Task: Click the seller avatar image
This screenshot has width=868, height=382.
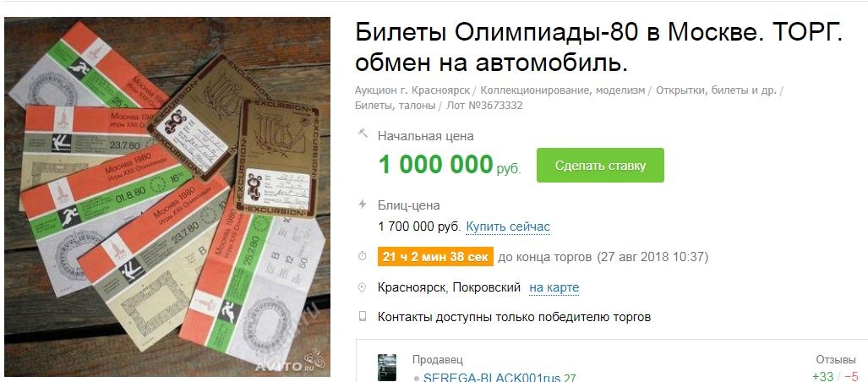Action: pyautogui.click(x=387, y=368)
